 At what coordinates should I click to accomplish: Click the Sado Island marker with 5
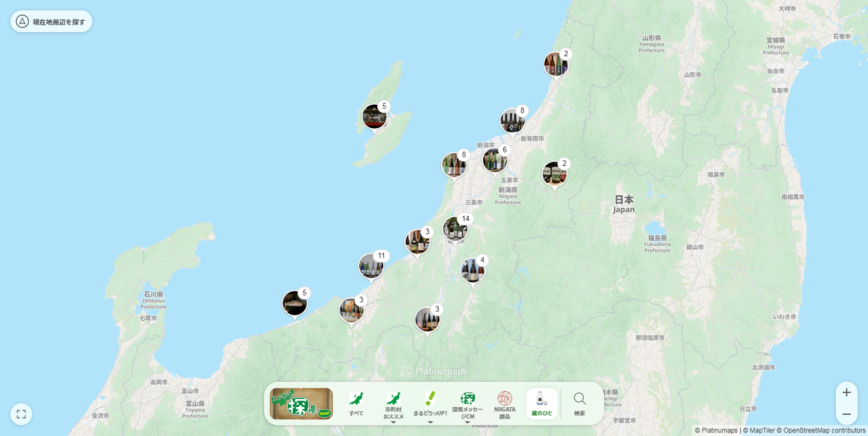click(x=374, y=117)
